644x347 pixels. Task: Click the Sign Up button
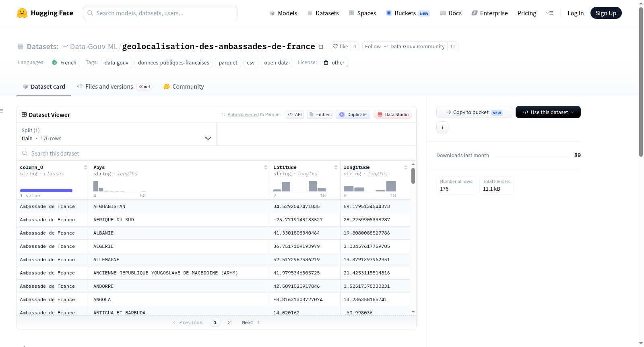tap(606, 13)
